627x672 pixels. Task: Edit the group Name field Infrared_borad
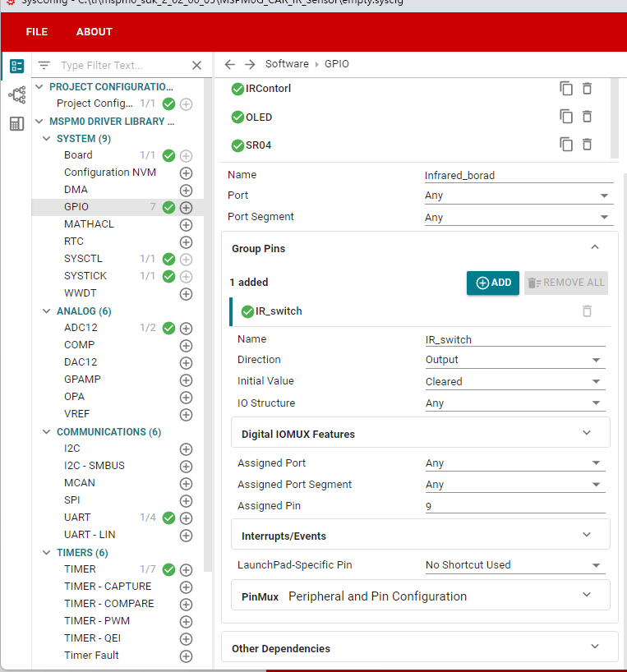pyautogui.click(x=519, y=175)
